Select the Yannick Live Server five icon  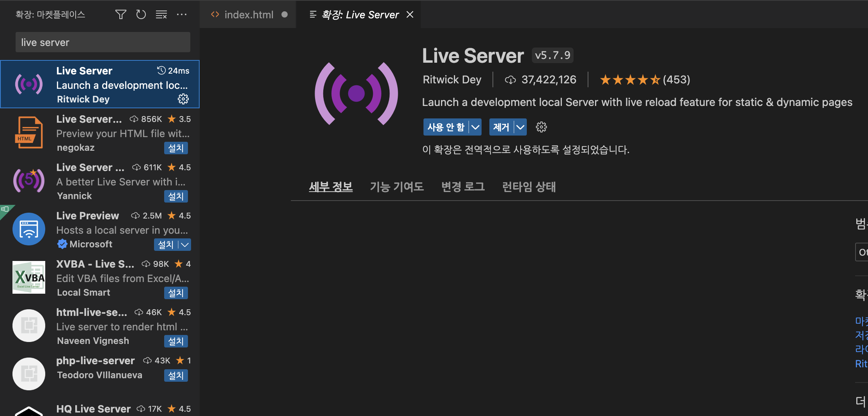29,180
